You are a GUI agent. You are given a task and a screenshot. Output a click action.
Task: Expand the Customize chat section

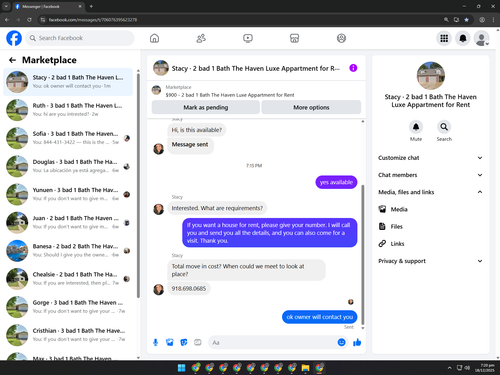click(430, 158)
